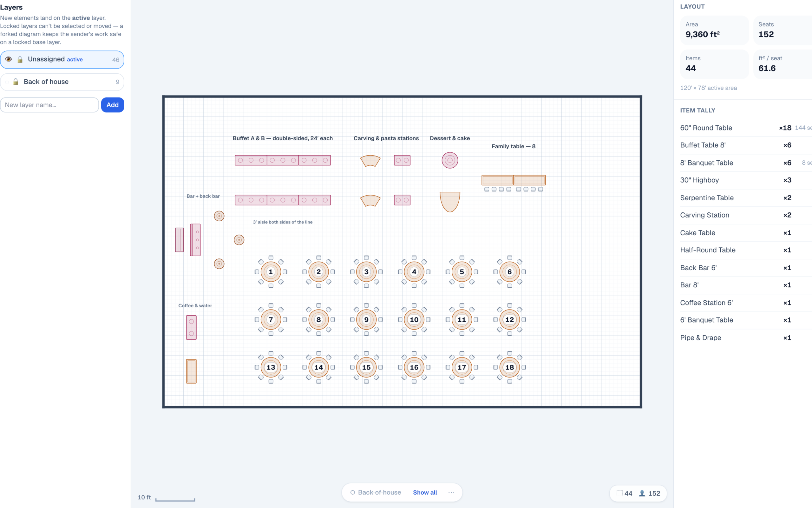
Task: Click the 60" Round Table tally row
Action: pyautogui.click(x=746, y=128)
